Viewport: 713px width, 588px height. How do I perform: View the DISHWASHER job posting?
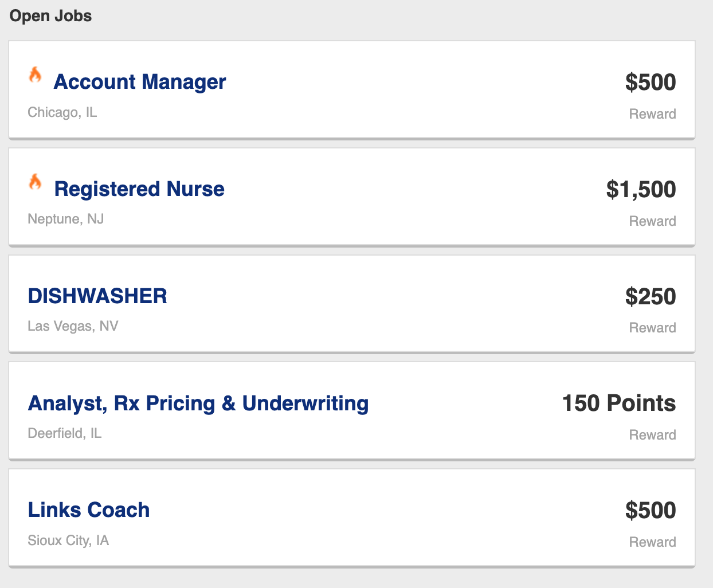tap(97, 296)
